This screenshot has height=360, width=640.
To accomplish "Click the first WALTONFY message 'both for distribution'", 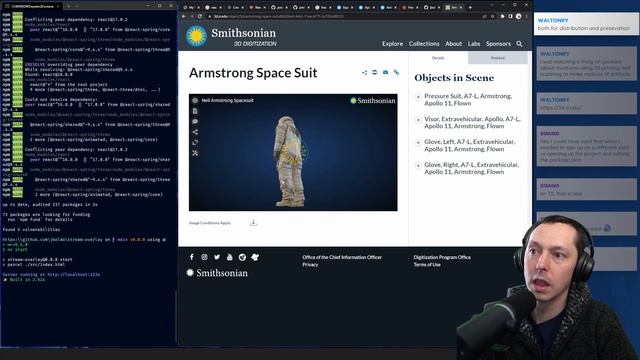I will coord(586,24).
